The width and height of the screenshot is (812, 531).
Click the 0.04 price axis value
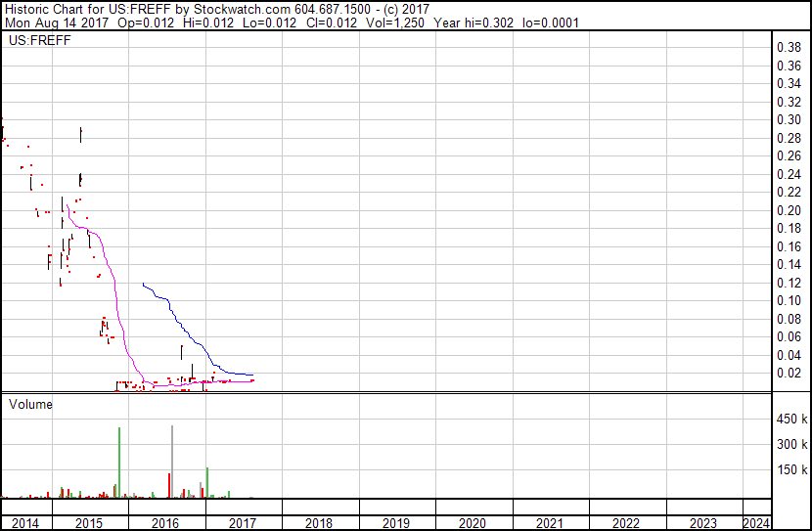click(x=789, y=356)
